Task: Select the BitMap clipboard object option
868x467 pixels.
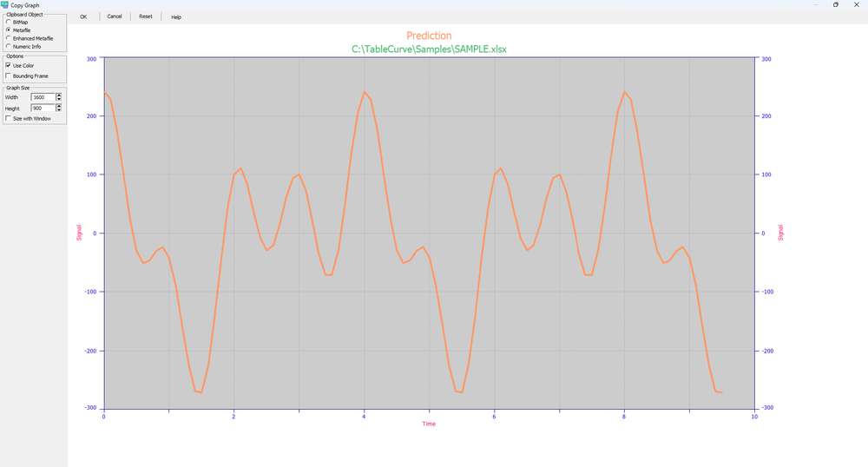Action: (x=9, y=22)
